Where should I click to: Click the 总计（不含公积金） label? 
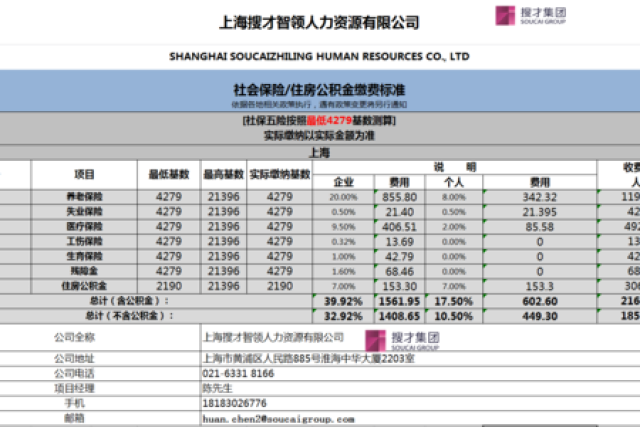pyautogui.click(x=129, y=316)
